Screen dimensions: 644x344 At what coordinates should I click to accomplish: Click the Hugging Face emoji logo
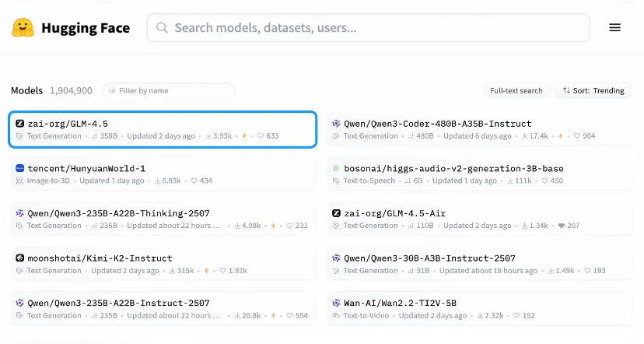23,28
